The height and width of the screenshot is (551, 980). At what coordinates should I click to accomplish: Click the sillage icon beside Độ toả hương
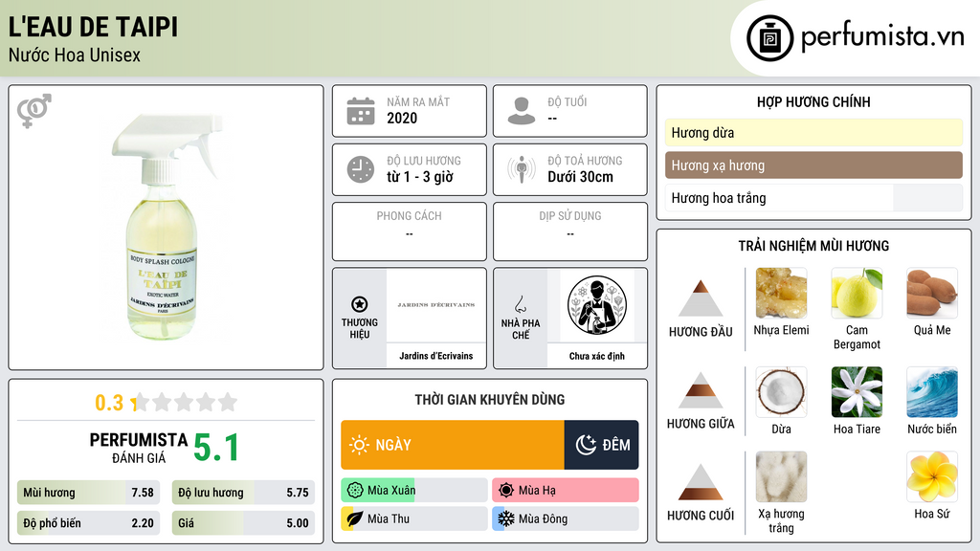pyautogui.click(x=522, y=169)
